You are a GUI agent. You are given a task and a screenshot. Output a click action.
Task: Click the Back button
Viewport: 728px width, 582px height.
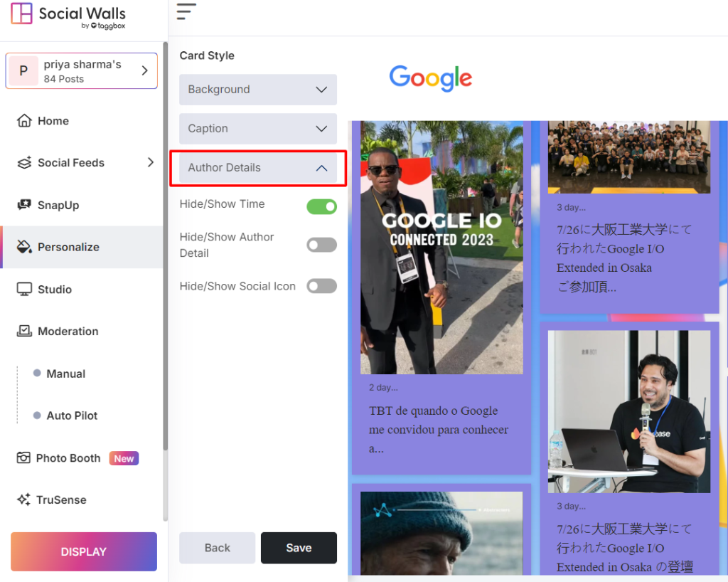click(x=217, y=548)
